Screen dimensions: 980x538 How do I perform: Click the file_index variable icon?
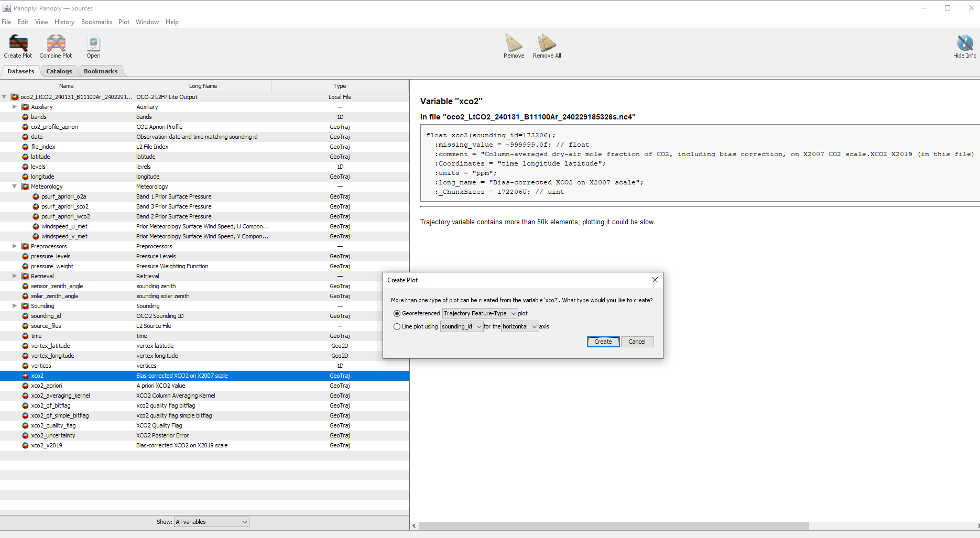pyautogui.click(x=25, y=147)
